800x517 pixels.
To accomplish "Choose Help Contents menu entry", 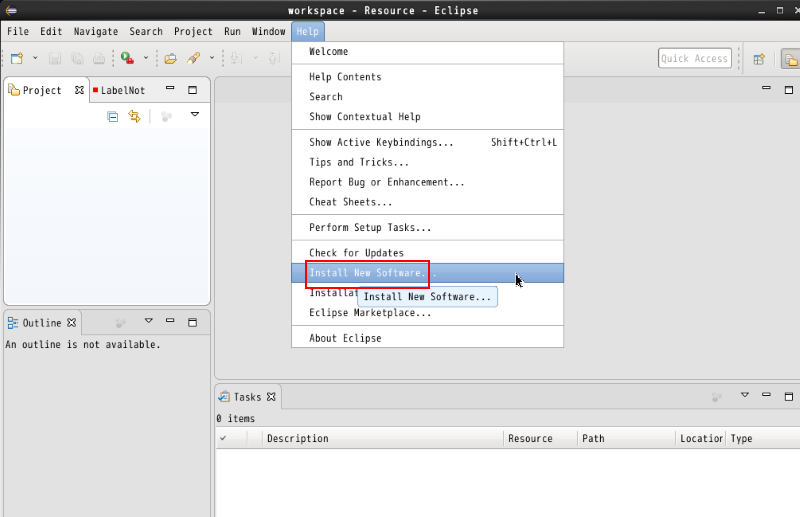I will (x=428, y=77).
